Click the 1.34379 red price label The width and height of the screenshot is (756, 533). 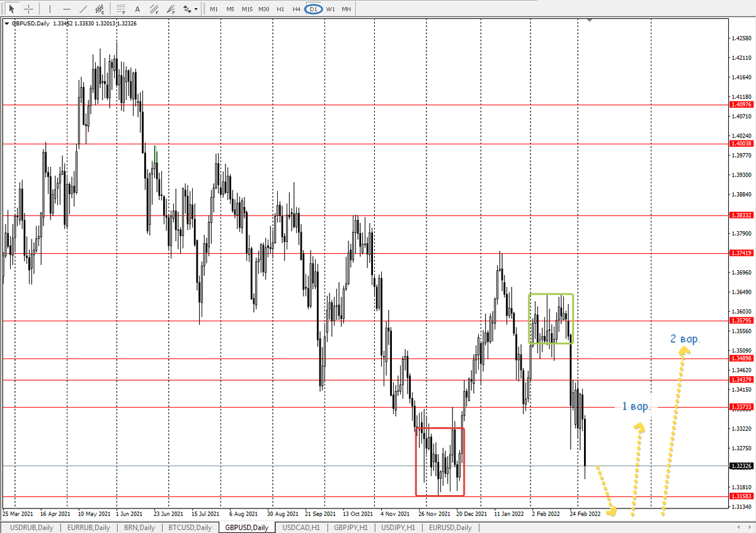coord(741,380)
